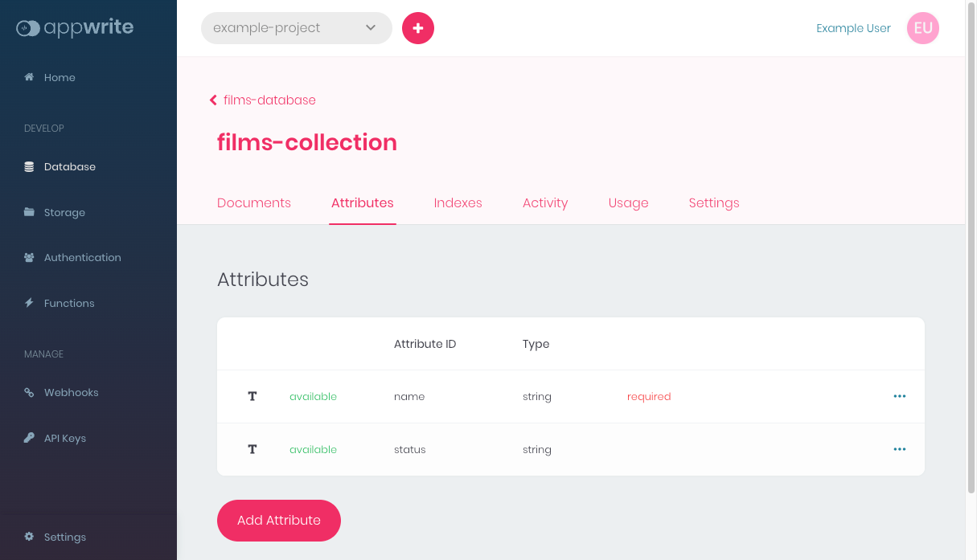
Task: Expand the example-project dropdown
Action: [296, 28]
